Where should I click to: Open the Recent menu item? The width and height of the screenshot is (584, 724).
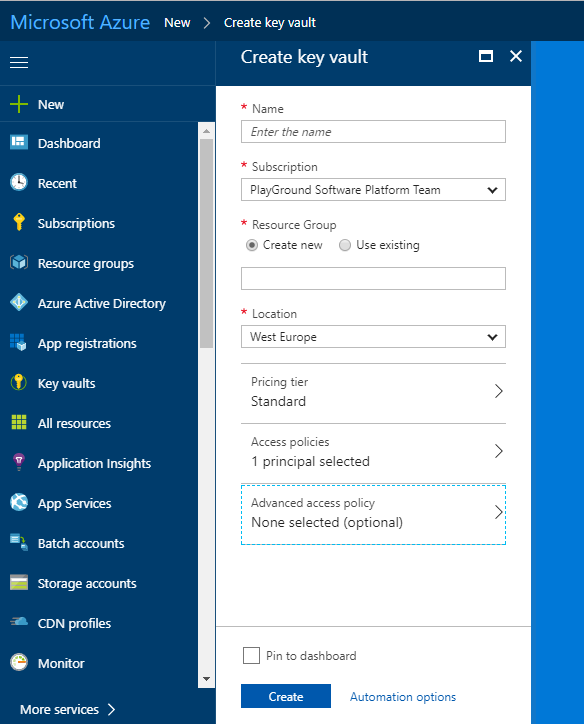coord(57,183)
